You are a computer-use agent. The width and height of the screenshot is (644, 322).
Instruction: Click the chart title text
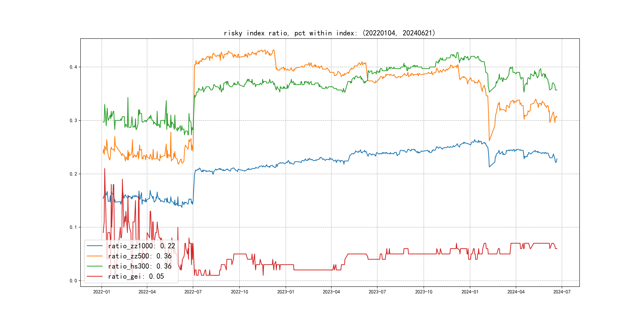coord(330,33)
